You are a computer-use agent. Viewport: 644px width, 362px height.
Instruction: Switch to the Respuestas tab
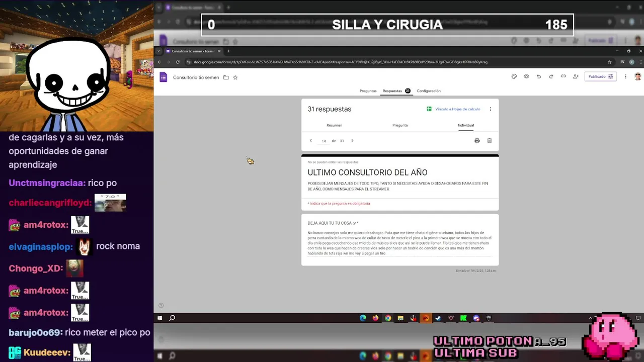coord(396,91)
